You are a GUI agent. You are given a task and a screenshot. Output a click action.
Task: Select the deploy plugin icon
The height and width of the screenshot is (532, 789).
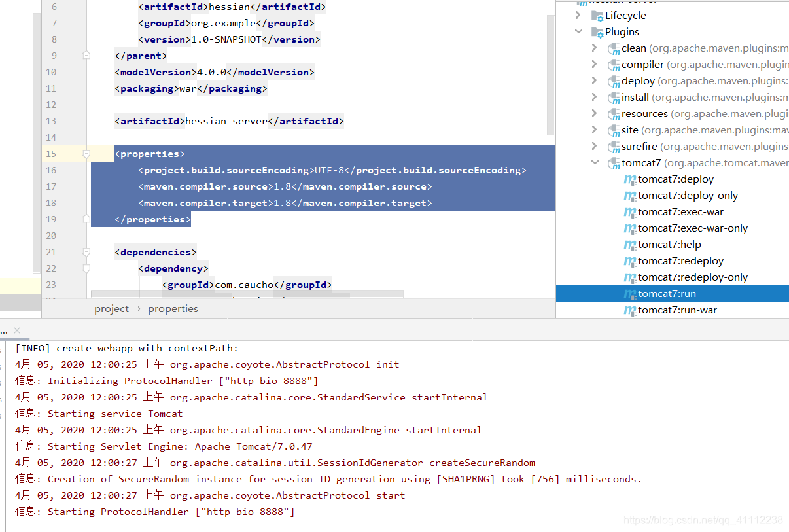point(614,81)
